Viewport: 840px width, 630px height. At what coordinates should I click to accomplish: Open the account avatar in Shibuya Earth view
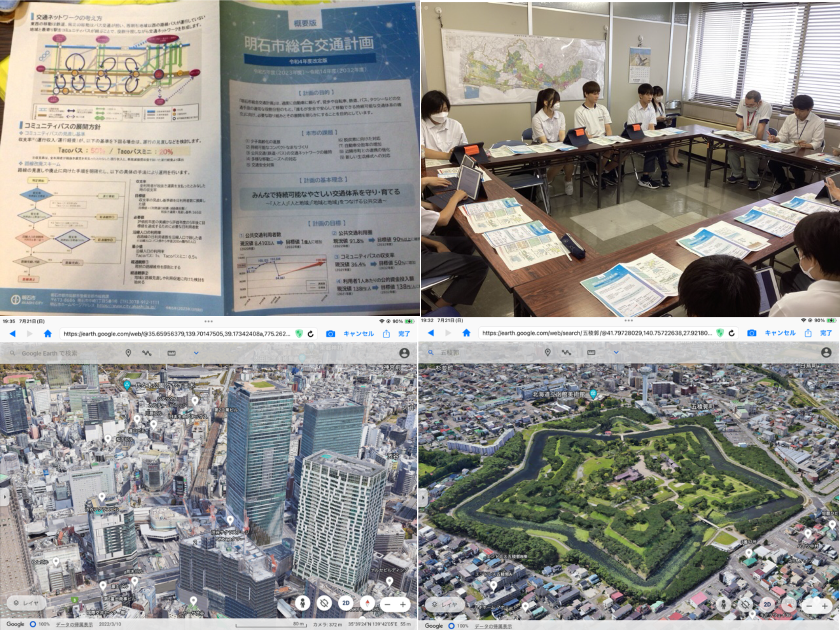(x=404, y=353)
